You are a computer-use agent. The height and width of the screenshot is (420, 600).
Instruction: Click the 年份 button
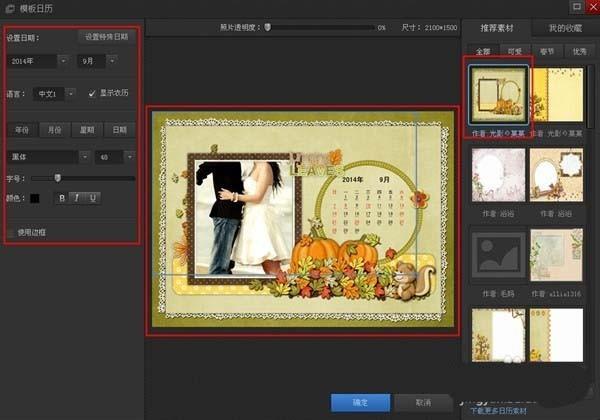(22, 130)
